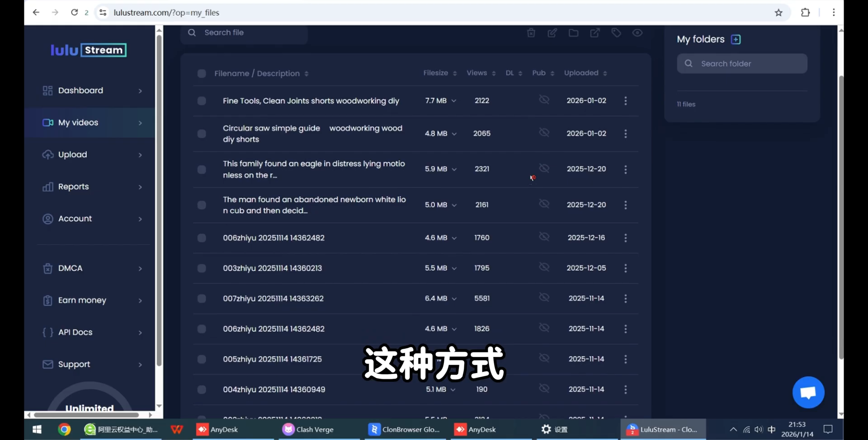Open options menu for white lion cub video

626,205
